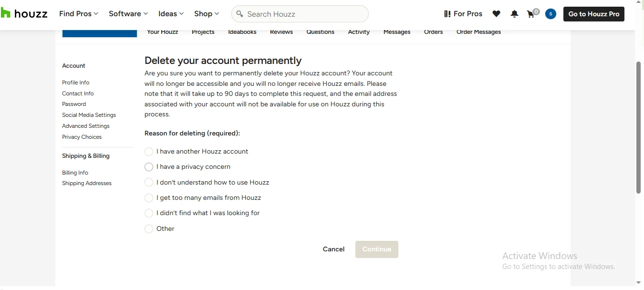
Task: Open the Shop dropdown menu
Action: (207, 14)
